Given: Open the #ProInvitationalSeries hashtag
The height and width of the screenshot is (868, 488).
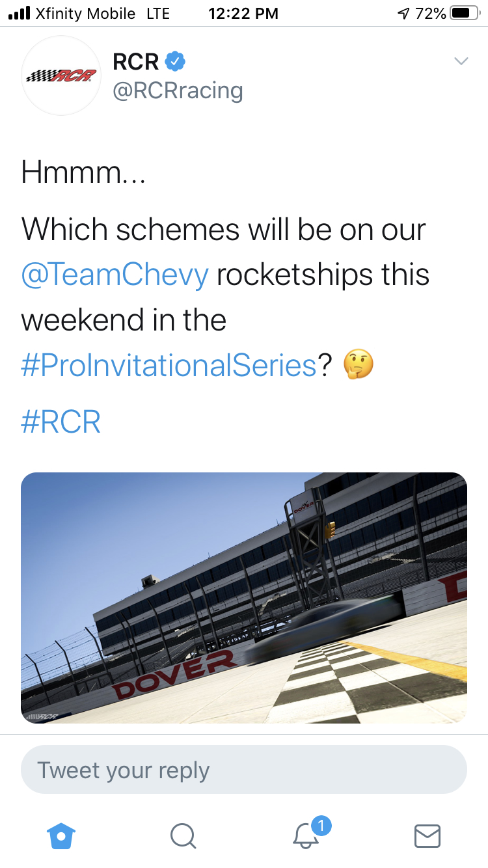Looking at the screenshot, I should click(x=169, y=365).
